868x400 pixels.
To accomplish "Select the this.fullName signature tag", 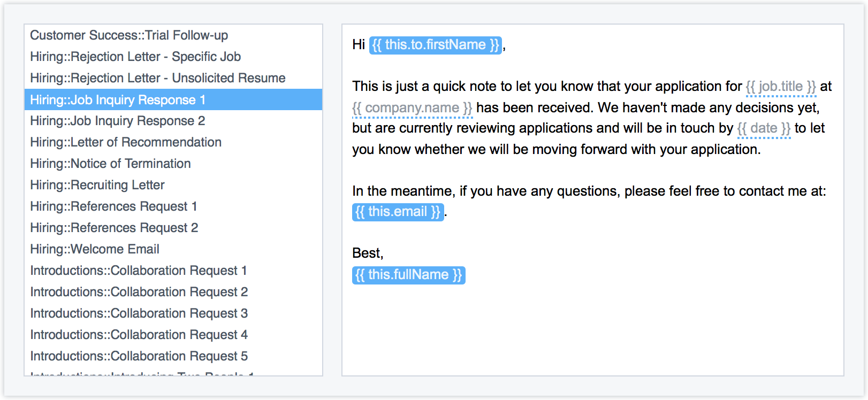I will coord(408,275).
